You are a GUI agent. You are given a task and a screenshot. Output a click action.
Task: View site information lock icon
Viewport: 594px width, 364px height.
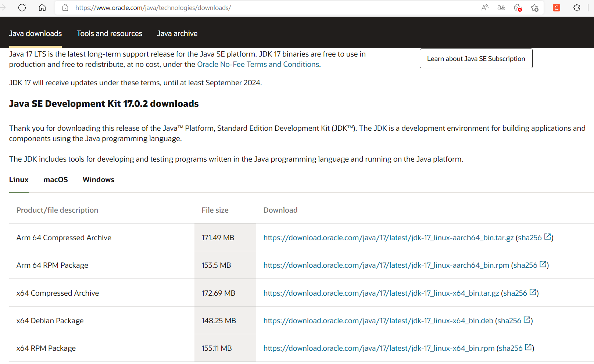tap(65, 8)
